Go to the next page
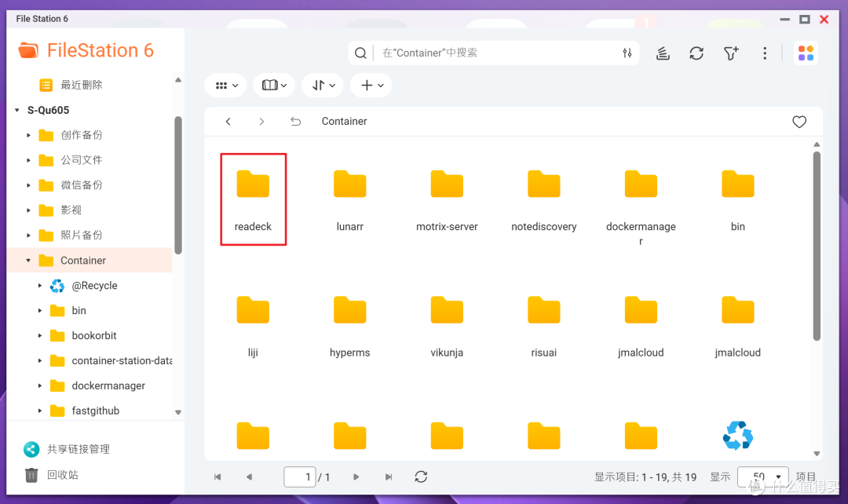This screenshot has width=848, height=504. click(x=356, y=477)
